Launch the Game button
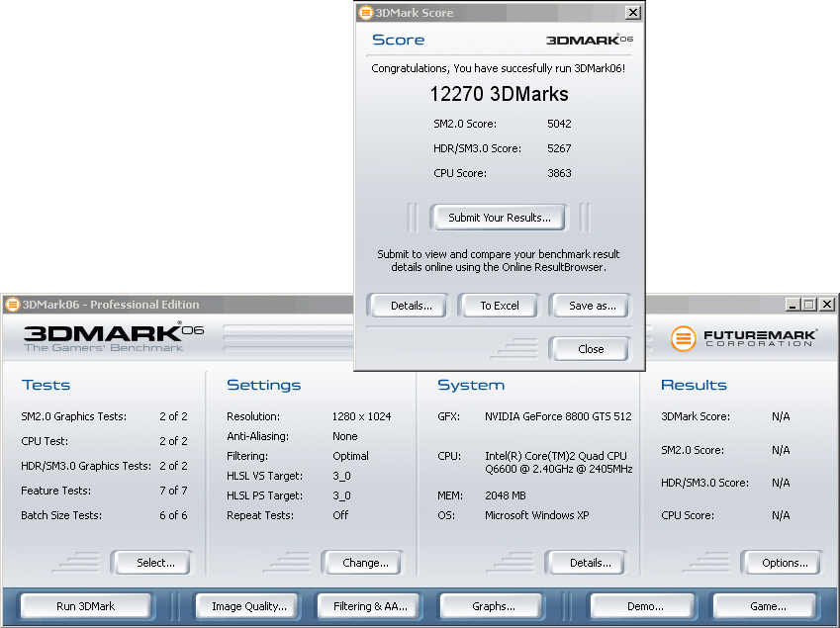Image resolution: width=840 pixels, height=628 pixels. (767, 606)
